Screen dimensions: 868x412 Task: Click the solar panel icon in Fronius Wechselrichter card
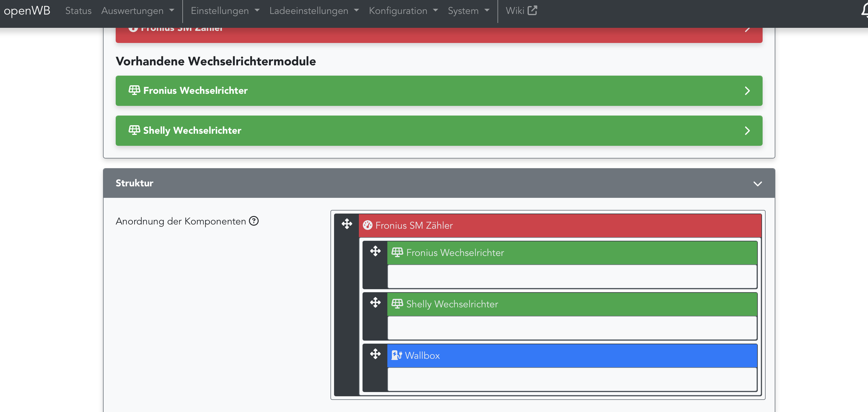click(134, 90)
